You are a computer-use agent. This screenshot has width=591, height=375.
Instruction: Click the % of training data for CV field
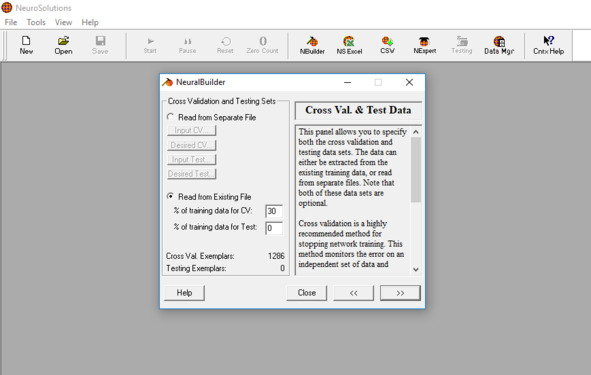[x=274, y=211]
